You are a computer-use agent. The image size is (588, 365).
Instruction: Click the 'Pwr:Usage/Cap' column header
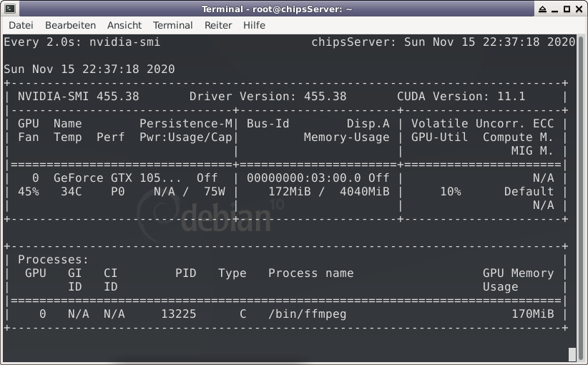coord(186,137)
